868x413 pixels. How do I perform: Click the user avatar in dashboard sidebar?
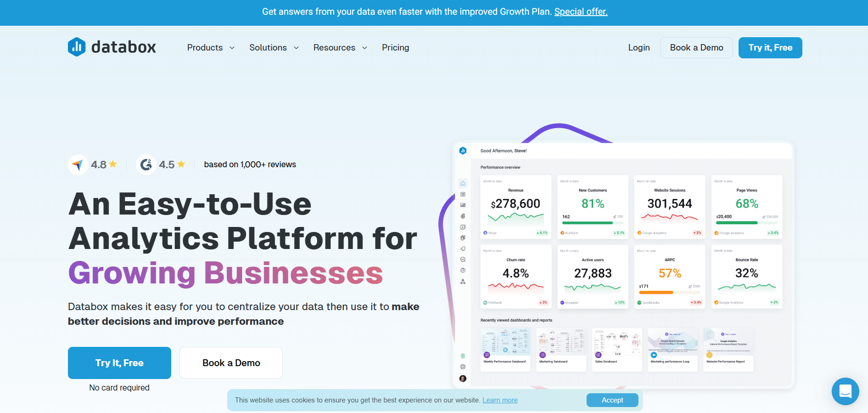463,379
